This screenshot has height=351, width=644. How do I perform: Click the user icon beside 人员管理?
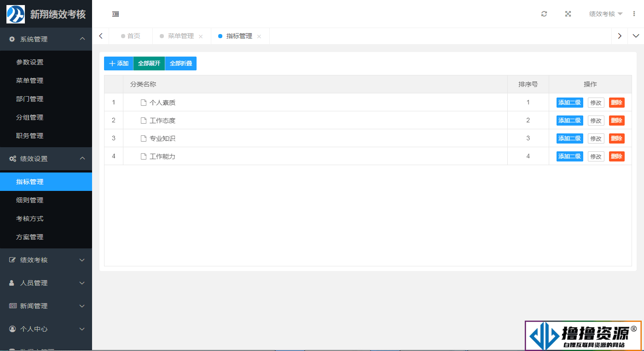[x=12, y=283]
